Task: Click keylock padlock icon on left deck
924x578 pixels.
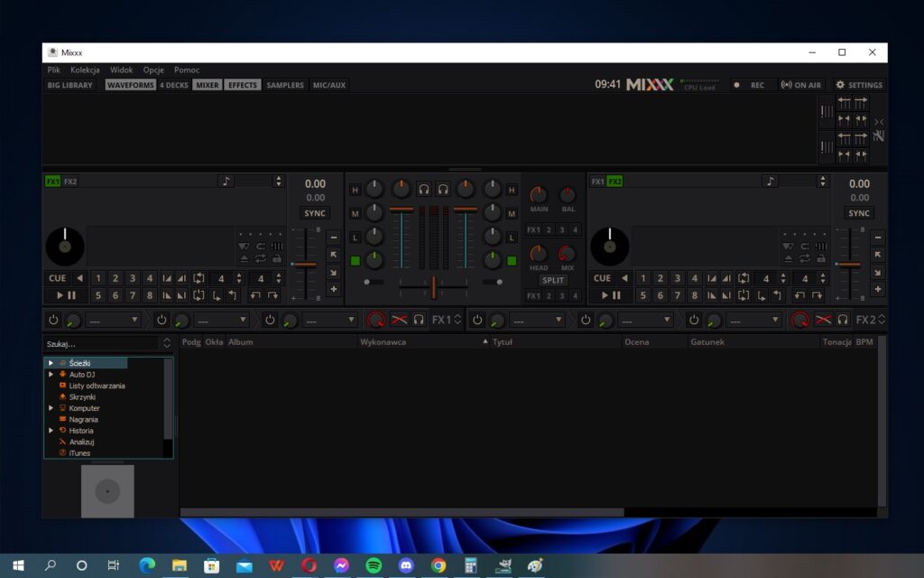Action: click(277, 258)
